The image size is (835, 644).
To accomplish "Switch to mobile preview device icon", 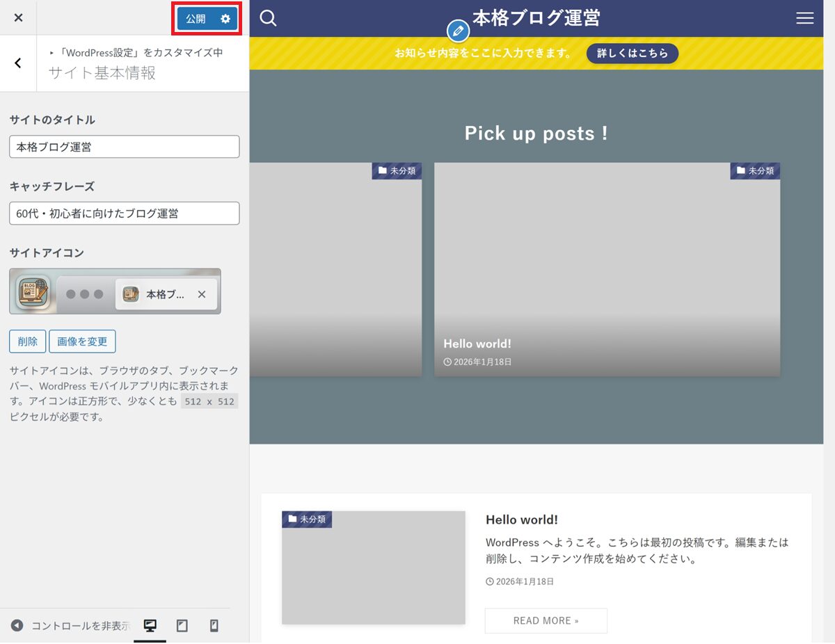I will 214,626.
